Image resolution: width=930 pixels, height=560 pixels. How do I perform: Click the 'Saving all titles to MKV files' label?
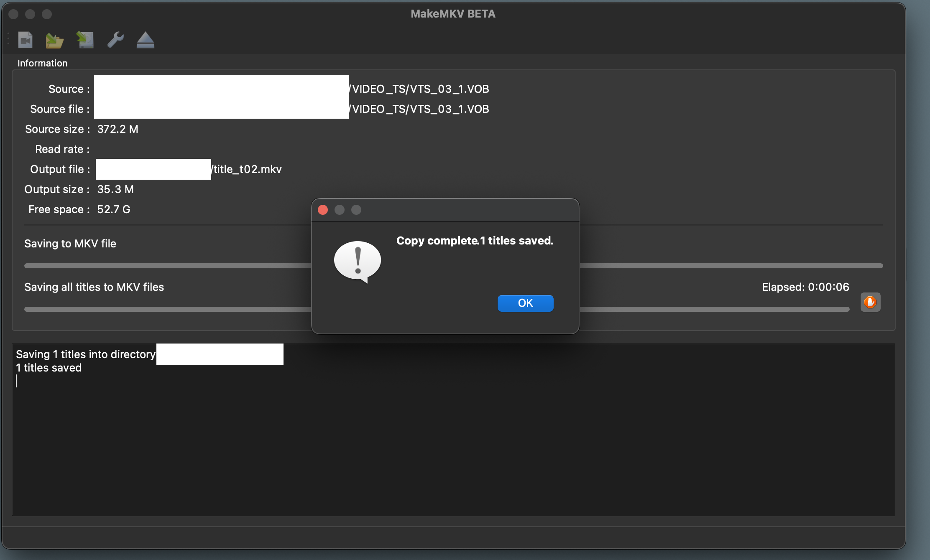94,287
